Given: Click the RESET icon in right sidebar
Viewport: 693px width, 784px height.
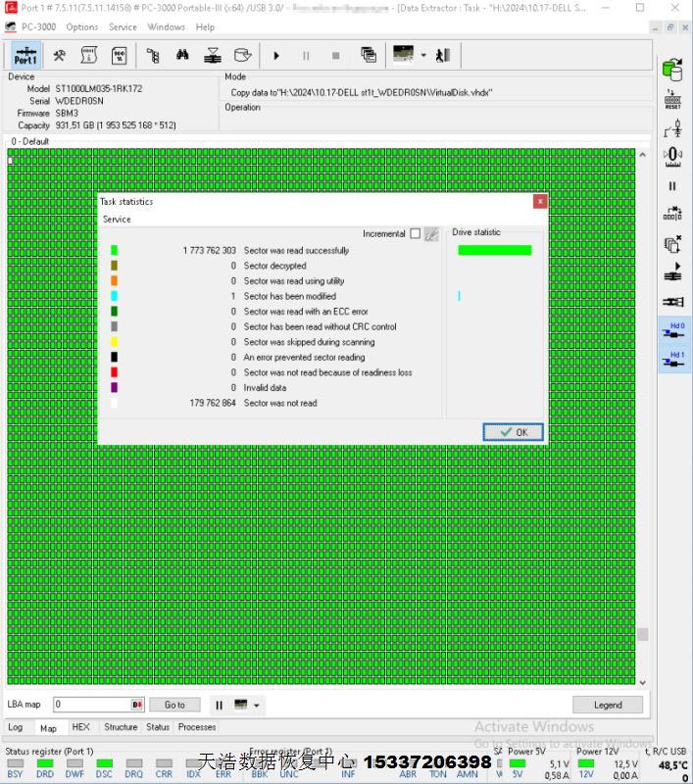Looking at the screenshot, I should tap(672, 98).
